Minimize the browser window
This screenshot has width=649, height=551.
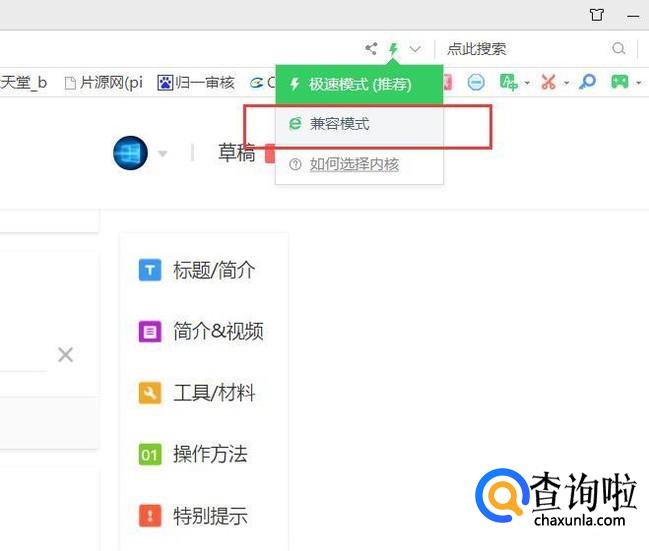pos(633,16)
